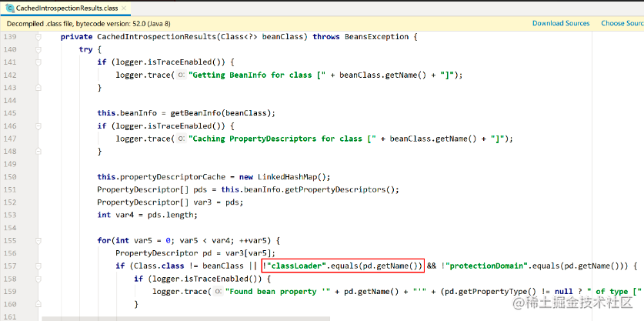Click the class file icon on the tab

click(x=10, y=8)
